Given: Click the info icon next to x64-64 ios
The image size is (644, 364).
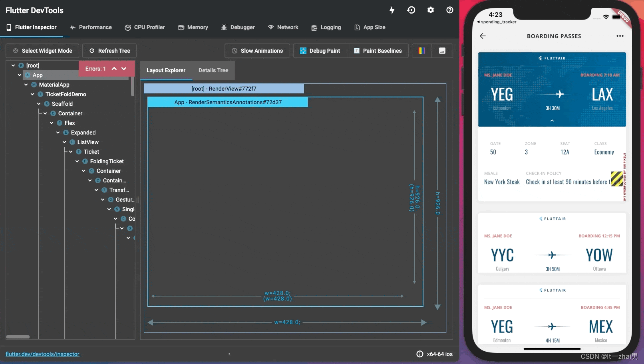Looking at the screenshot, I should 420,354.
